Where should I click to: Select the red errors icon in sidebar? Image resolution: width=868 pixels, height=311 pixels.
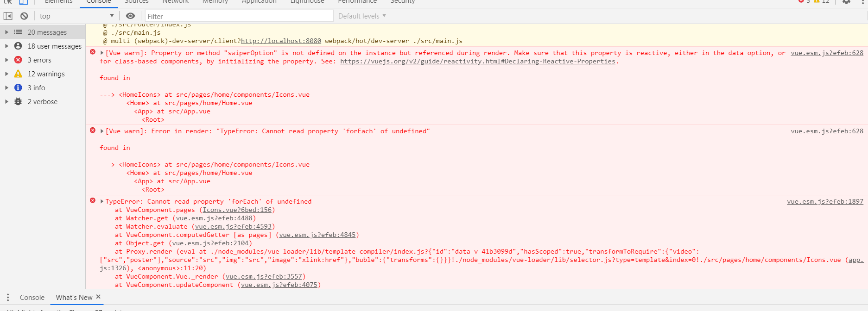point(18,60)
